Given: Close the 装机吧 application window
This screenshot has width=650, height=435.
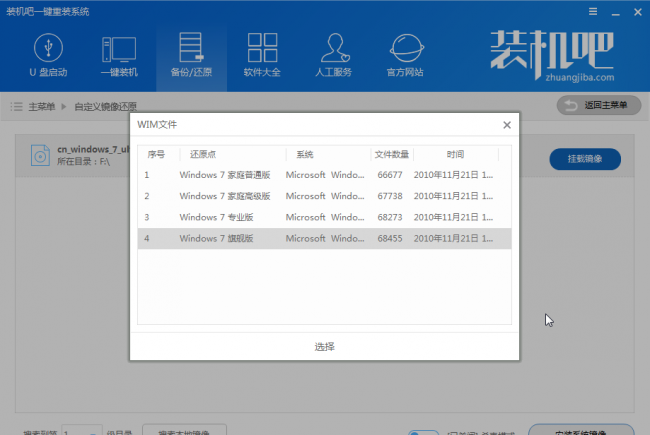Looking at the screenshot, I should 638,12.
